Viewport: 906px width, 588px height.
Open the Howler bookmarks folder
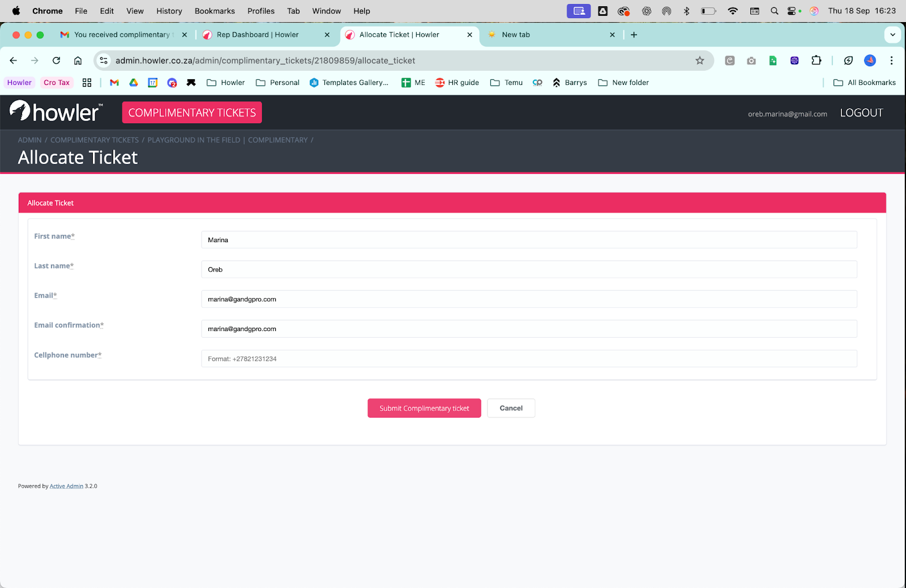(x=225, y=83)
